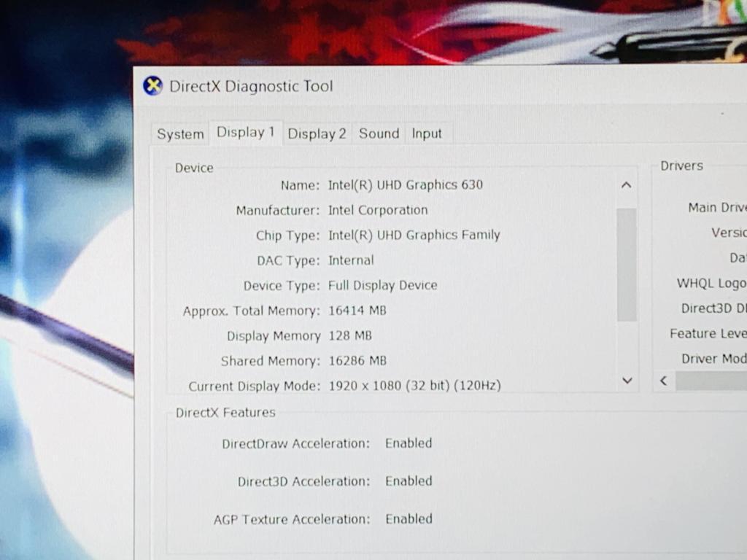Click the Device list scroll-up arrow
The image size is (747, 560).
[x=627, y=185]
